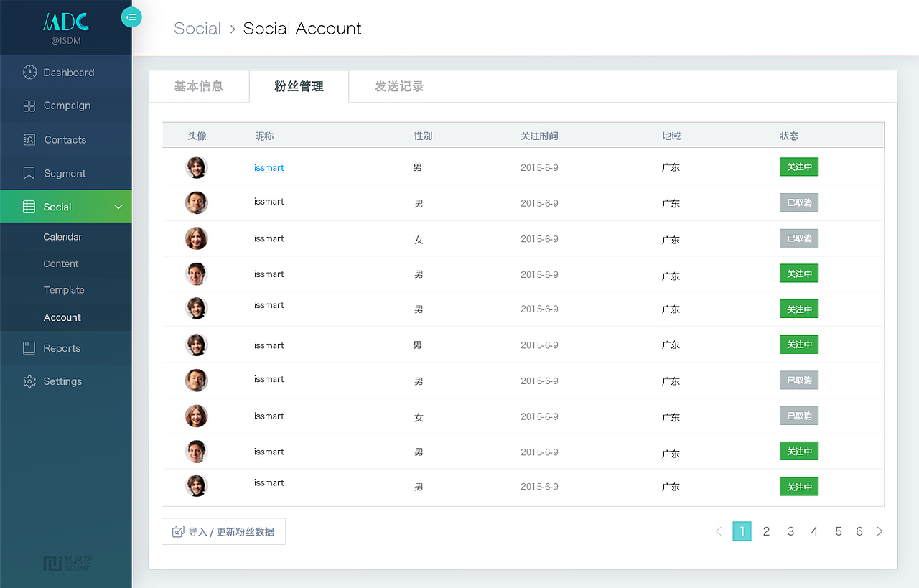This screenshot has width=919, height=588.
Task: Click 关注时间 column header
Action: point(539,136)
